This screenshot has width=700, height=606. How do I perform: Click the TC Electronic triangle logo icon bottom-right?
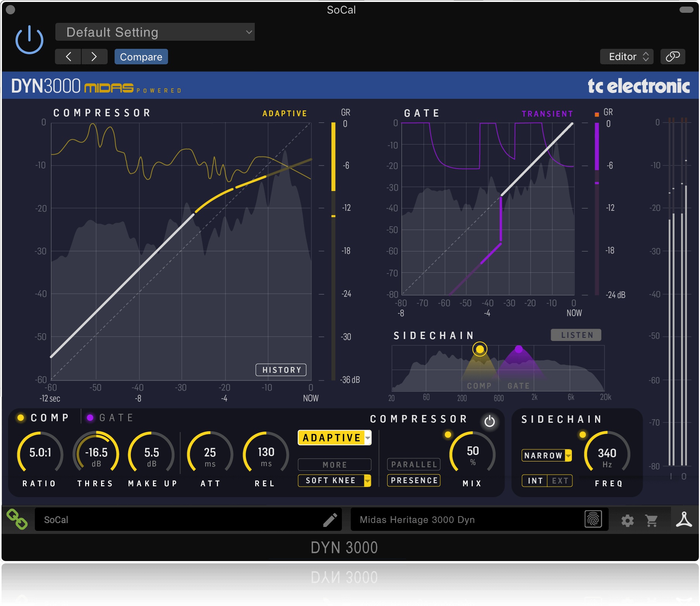[x=684, y=520]
